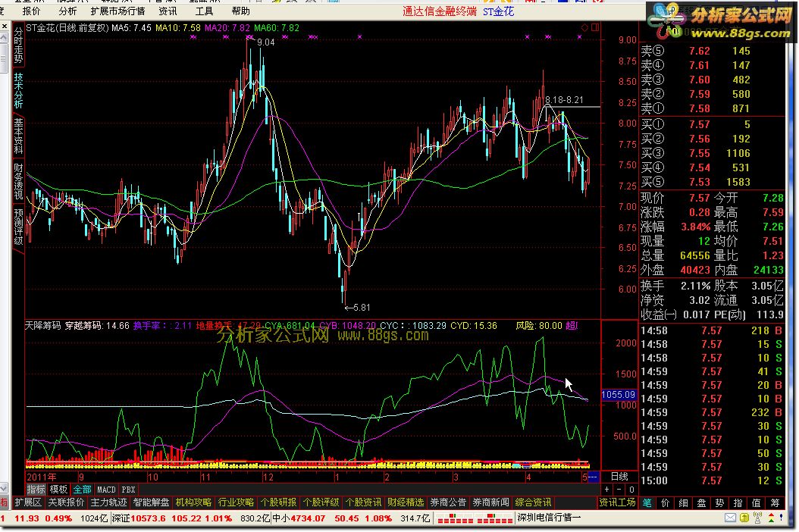Click the red diamond icon atop chart
This screenshot has height=532, width=799.
[x=584, y=27]
